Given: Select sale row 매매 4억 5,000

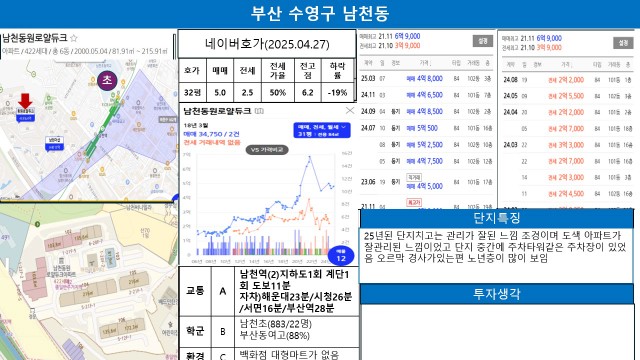Looking at the screenshot, I should tap(427, 182).
